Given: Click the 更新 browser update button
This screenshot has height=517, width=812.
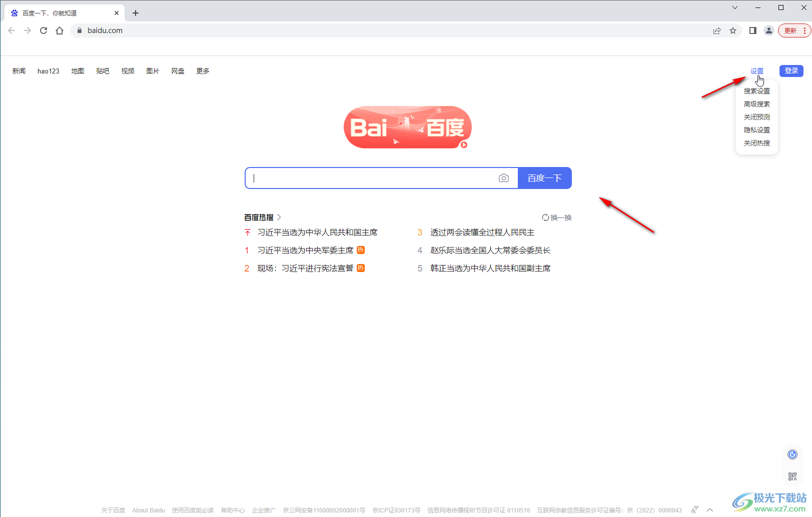Looking at the screenshot, I should (x=790, y=30).
